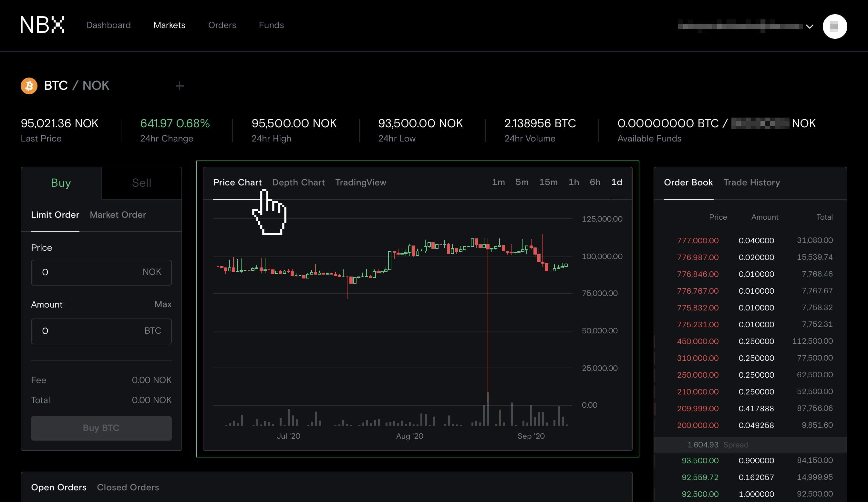Select the Buy tab

(61, 183)
